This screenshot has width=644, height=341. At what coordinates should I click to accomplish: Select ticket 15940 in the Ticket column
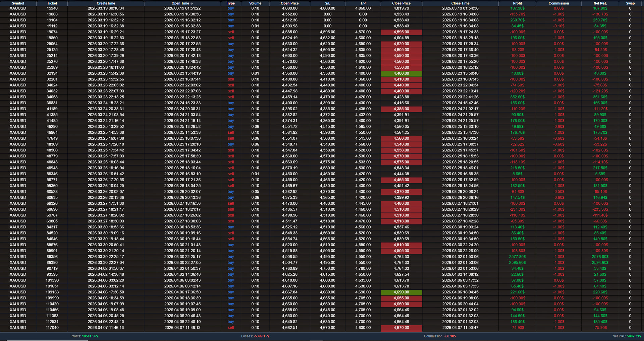click(x=52, y=8)
